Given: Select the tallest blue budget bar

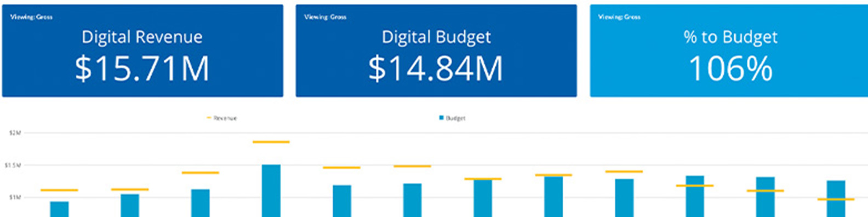Looking at the screenshot, I should [271, 191].
